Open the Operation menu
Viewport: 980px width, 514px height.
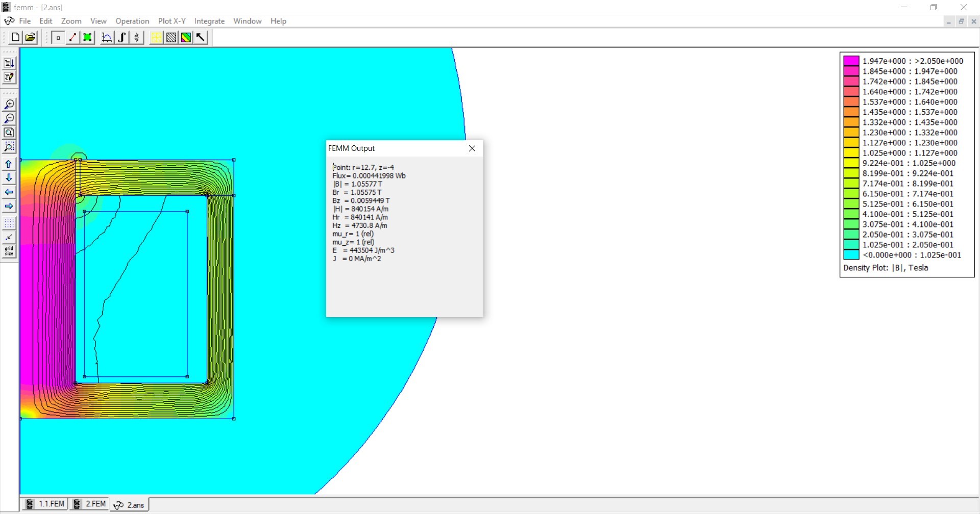click(x=132, y=21)
